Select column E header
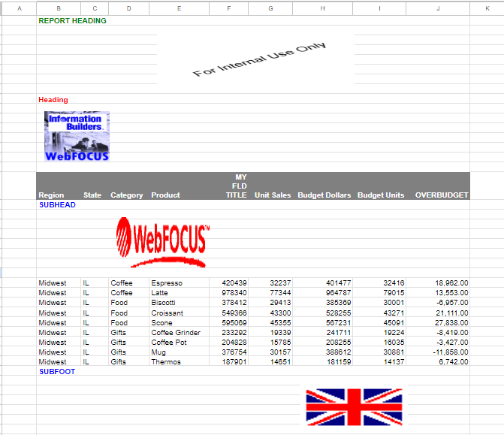 coord(179,9)
